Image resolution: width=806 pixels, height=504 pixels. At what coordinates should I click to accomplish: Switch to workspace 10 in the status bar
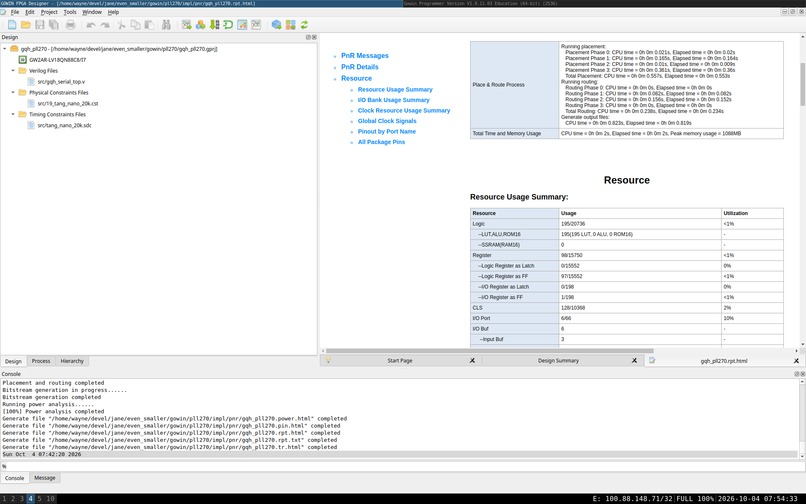pyautogui.click(x=50, y=499)
